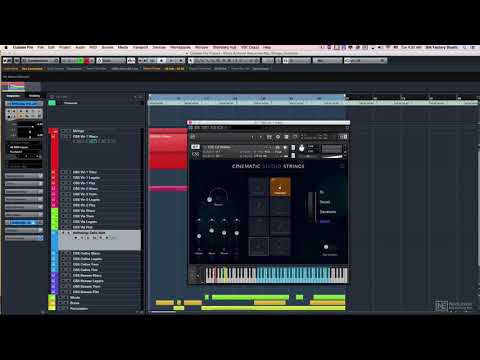Select the Strings folder track
This screenshot has height=360, width=480.
tap(99, 131)
